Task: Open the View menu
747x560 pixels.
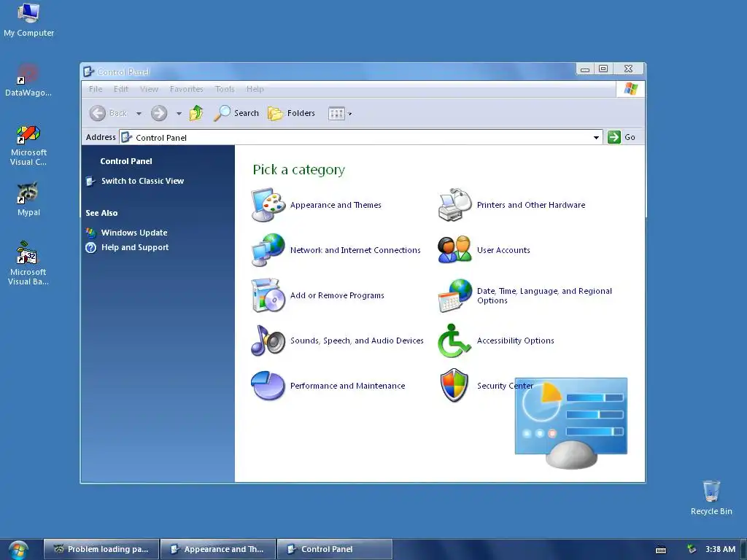Action: pos(149,89)
